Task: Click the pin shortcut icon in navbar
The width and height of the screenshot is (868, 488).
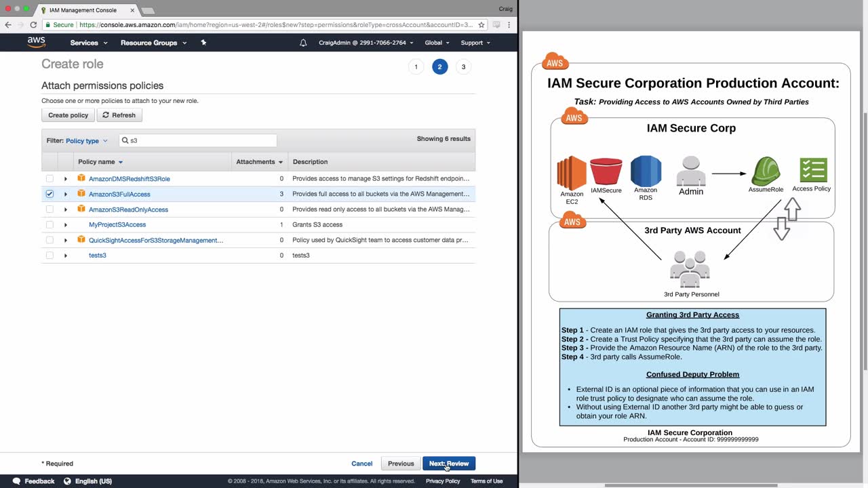Action: pos(203,43)
